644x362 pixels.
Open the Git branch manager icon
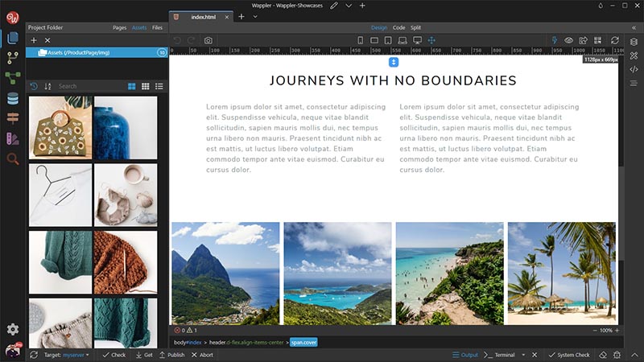click(x=13, y=58)
